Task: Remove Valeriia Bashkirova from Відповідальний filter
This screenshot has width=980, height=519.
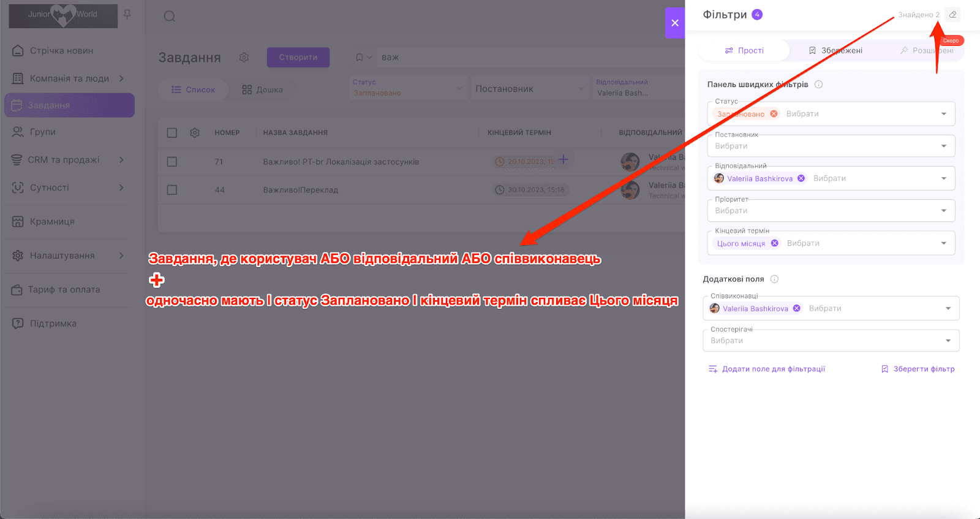Action: tap(801, 178)
